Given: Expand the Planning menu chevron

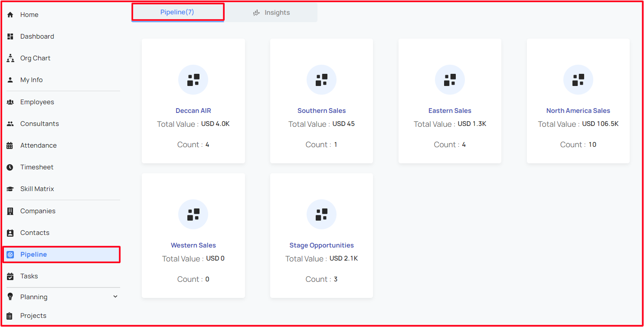Looking at the screenshot, I should click(x=115, y=297).
